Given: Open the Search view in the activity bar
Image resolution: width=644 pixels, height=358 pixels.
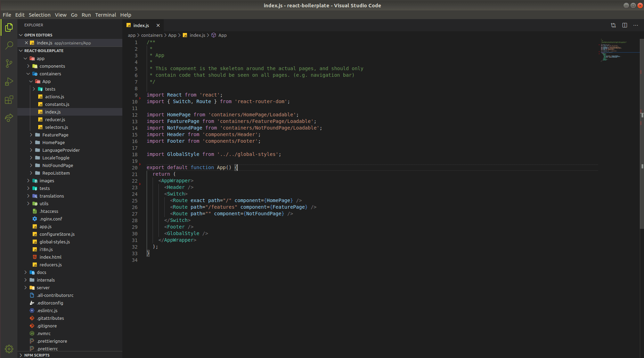Looking at the screenshot, I should 9,45.
